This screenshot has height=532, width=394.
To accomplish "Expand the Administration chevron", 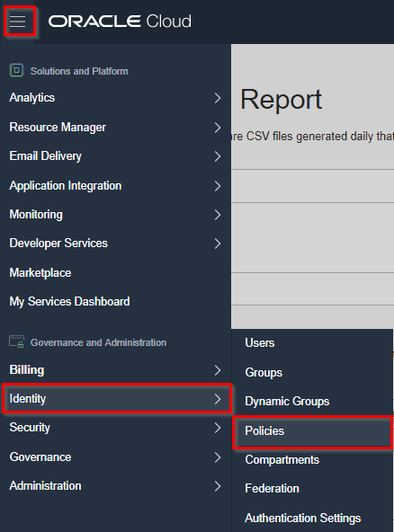I will (x=218, y=486).
